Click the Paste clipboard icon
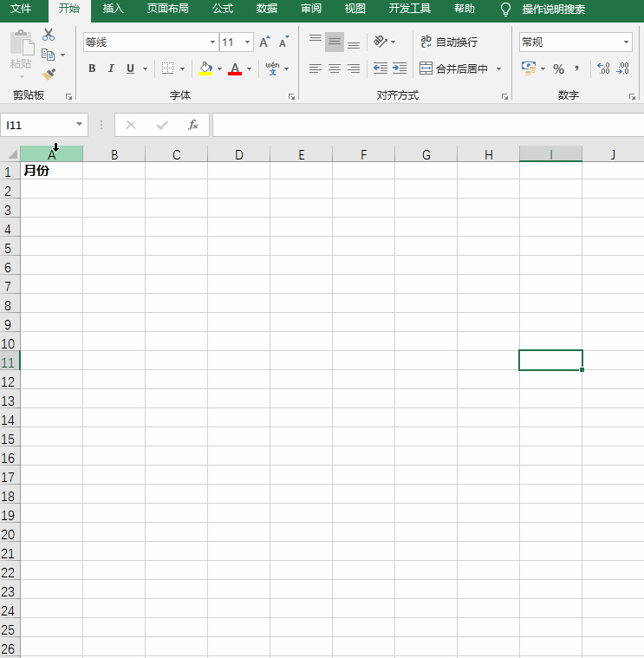This screenshot has height=658, width=644. 22,43
